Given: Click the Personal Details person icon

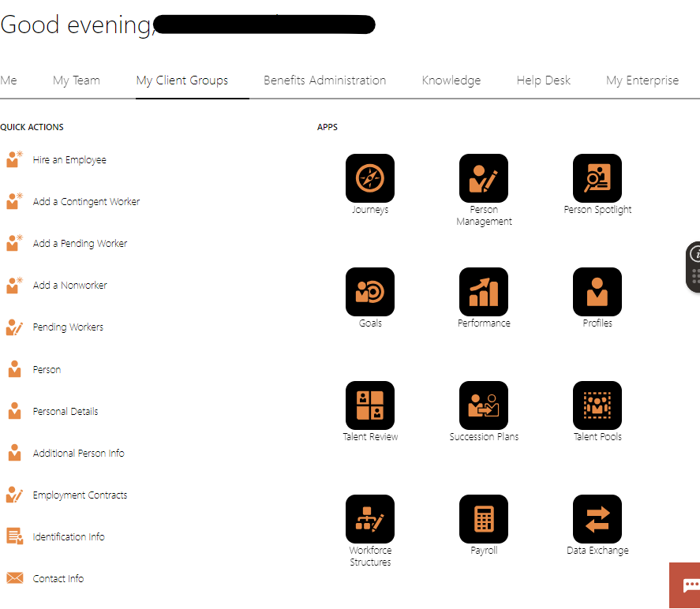Looking at the screenshot, I should click(14, 411).
